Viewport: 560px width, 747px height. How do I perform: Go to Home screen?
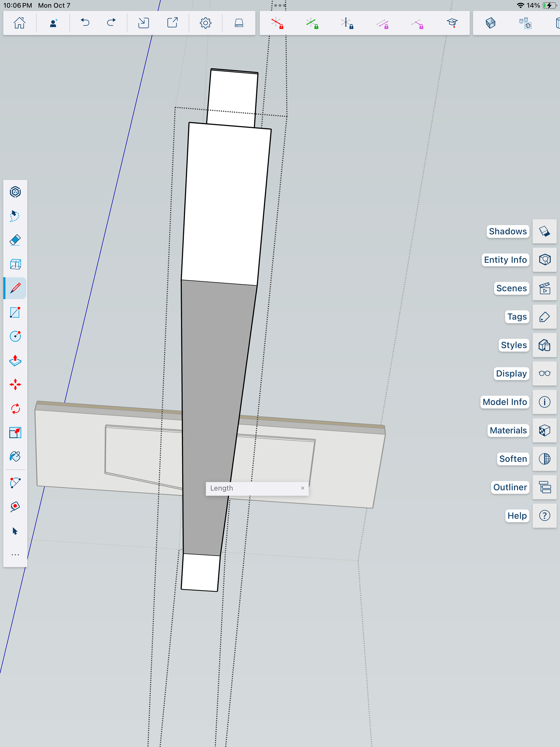[x=20, y=23]
